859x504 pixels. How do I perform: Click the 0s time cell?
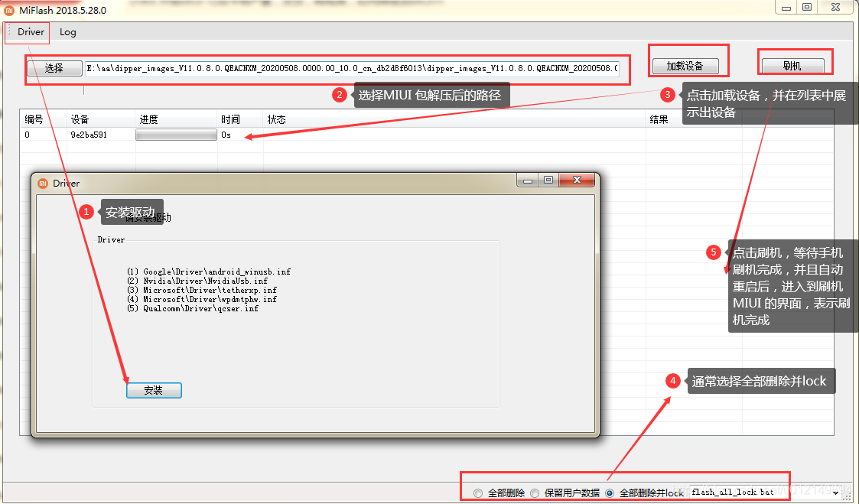click(226, 135)
